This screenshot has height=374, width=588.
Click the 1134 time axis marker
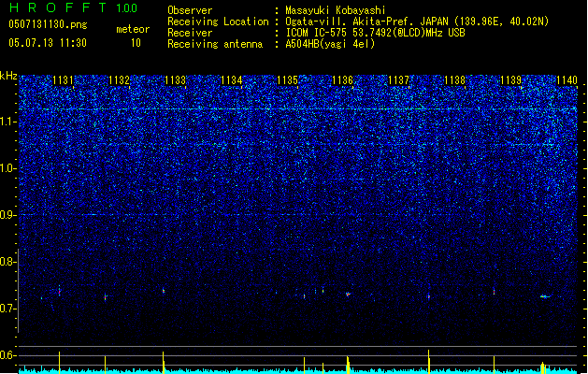(232, 80)
